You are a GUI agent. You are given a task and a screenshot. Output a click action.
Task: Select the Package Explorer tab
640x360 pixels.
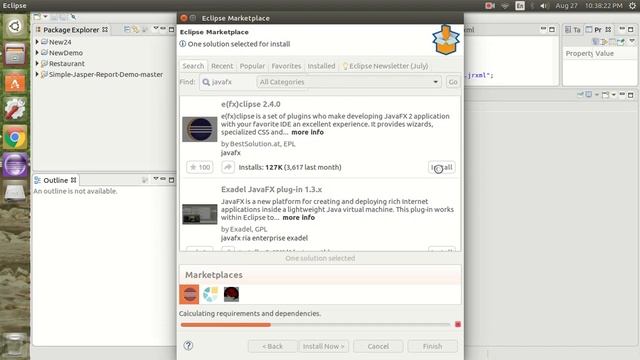[x=71, y=30]
